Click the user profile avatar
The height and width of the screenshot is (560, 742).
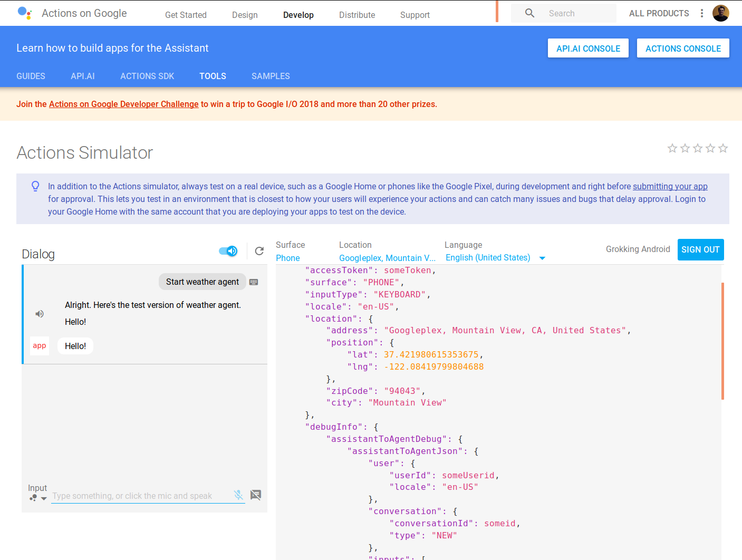point(720,13)
